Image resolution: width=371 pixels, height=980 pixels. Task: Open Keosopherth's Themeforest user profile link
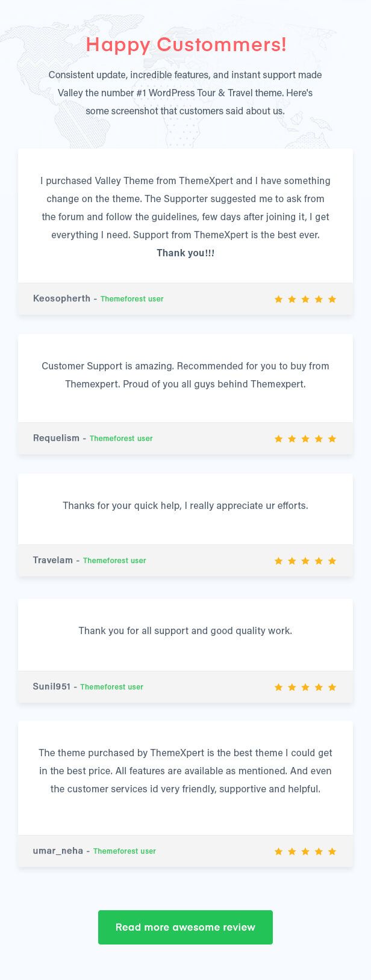[132, 298]
